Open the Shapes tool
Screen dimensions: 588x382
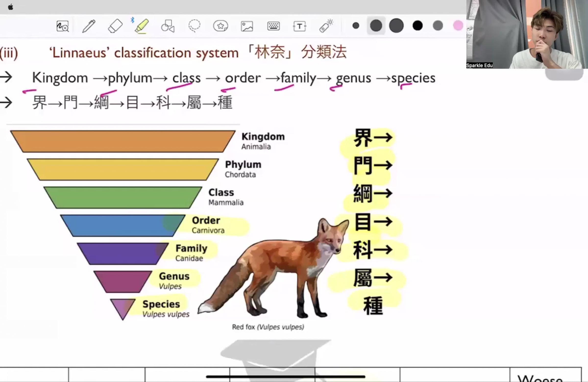coord(168,26)
